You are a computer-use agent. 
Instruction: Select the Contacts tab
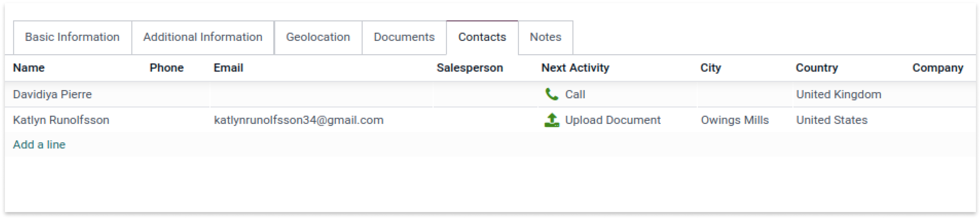click(482, 37)
